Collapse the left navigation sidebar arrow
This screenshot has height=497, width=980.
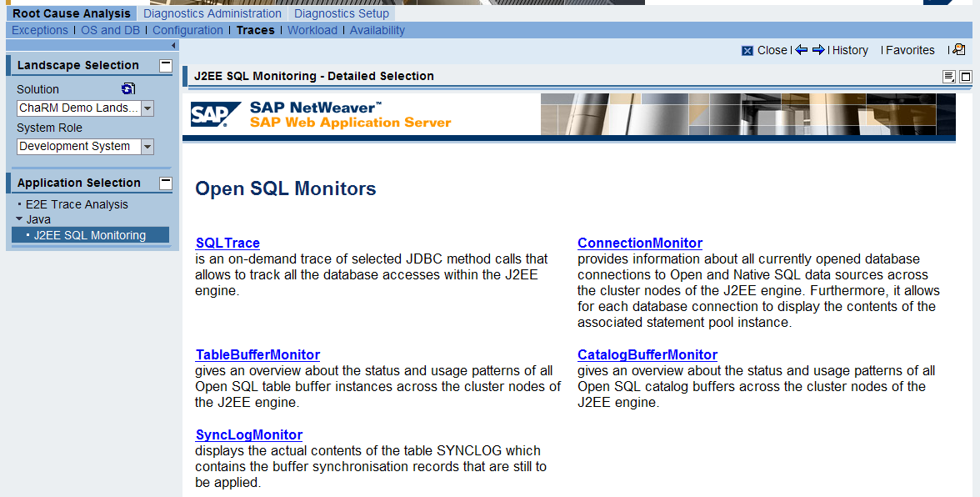[173, 45]
